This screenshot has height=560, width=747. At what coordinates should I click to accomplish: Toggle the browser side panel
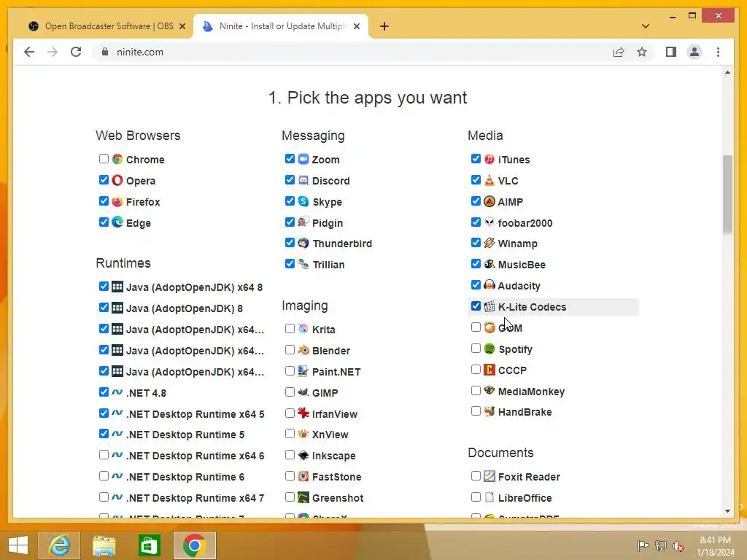coord(671,52)
